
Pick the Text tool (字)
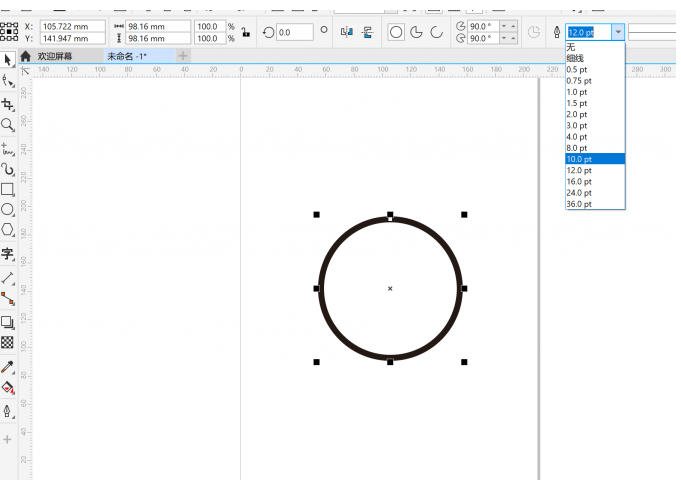tap(8, 254)
